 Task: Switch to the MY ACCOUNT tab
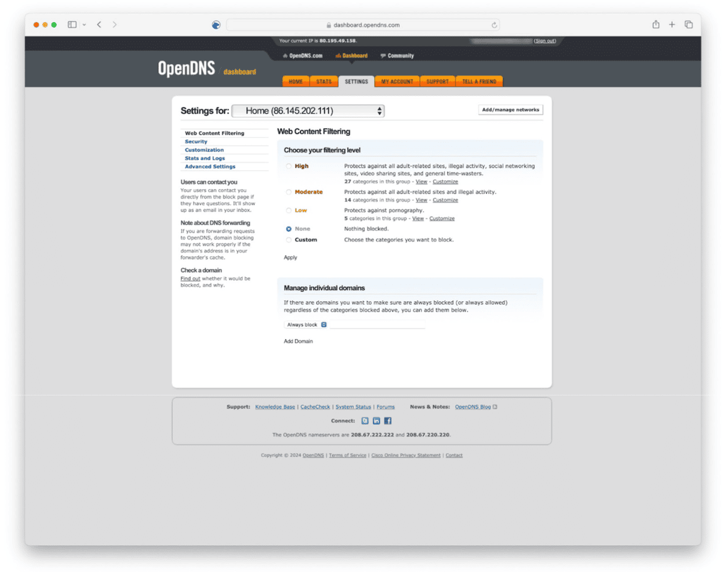pos(397,81)
